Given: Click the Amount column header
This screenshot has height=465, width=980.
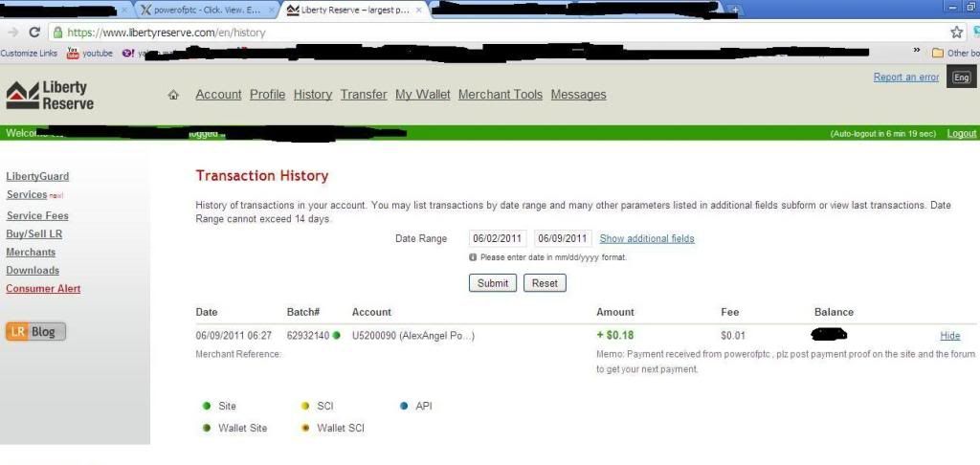Looking at the screenshot, I should pos(615,312).
